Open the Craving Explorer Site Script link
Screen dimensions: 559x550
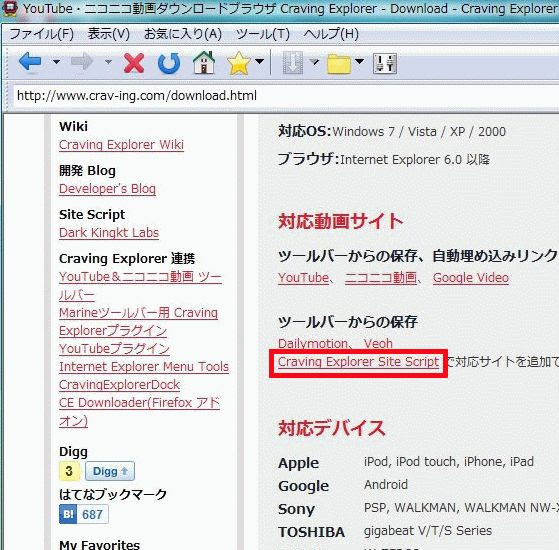pyautogui.click(x=358, y=362)
